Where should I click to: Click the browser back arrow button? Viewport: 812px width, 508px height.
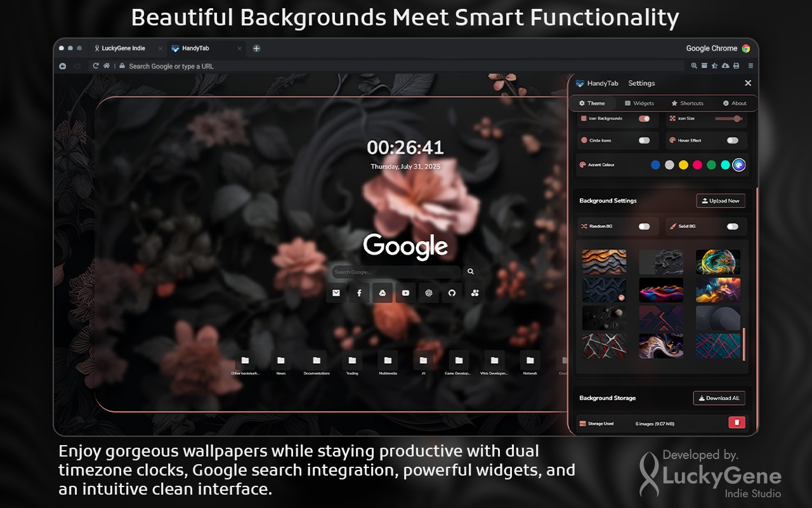click(63, 66)
